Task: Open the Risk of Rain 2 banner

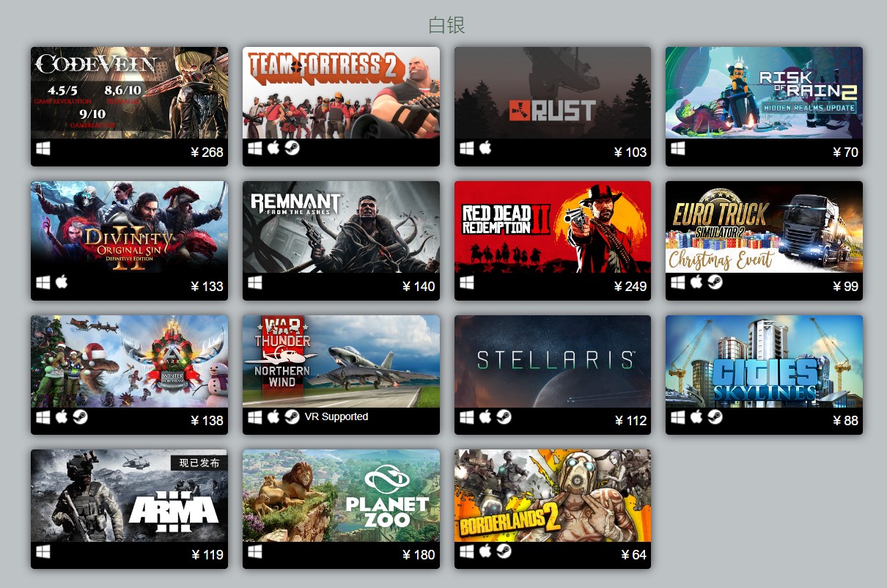Action: pos(764,92)
